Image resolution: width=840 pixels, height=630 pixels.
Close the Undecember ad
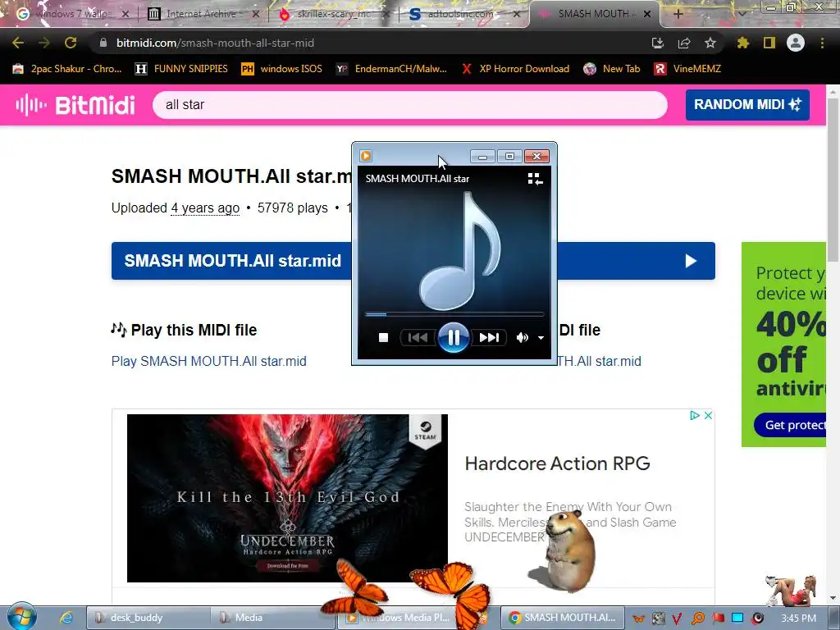[x=708, y=415]
